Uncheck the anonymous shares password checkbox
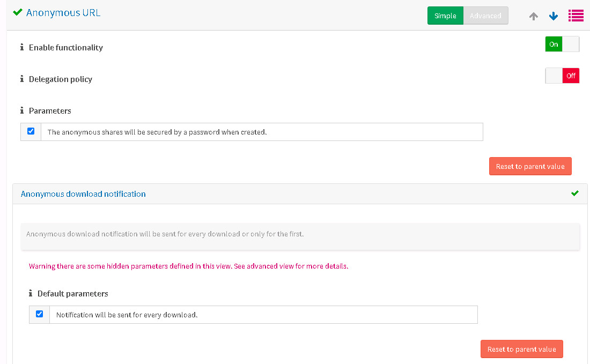The image size is (590, 364). click(x=31, y=131)
